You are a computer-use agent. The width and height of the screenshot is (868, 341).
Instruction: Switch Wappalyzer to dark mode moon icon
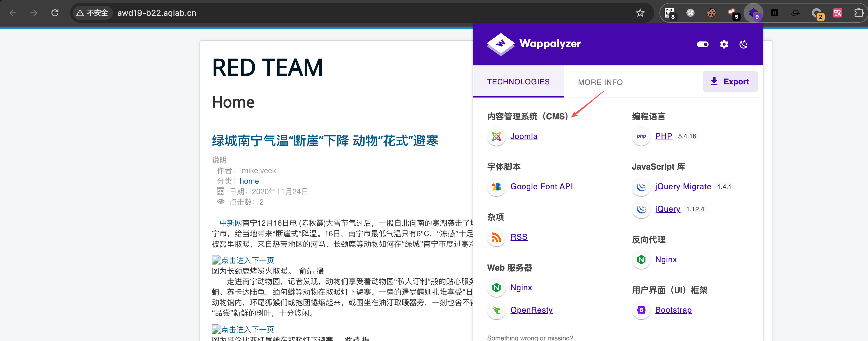point(743,44)
